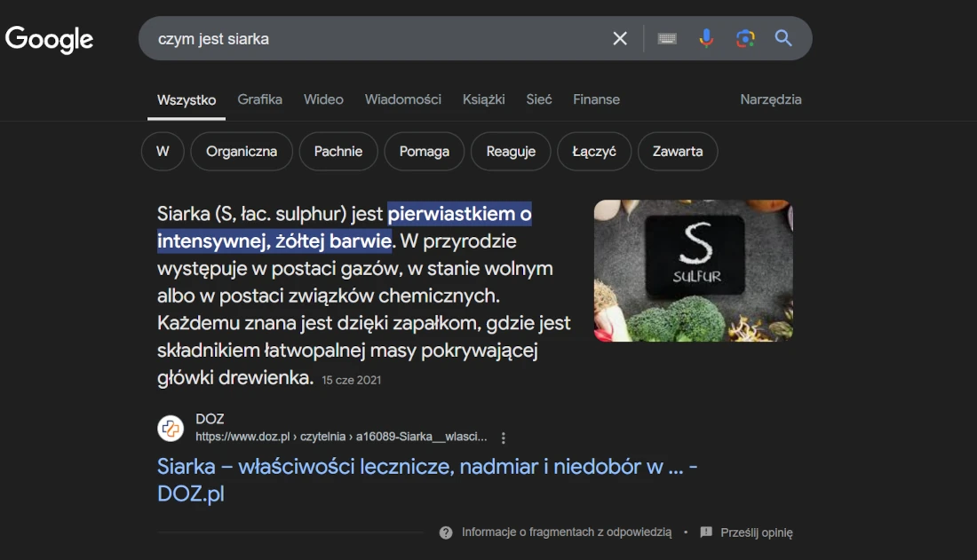Select the Organiczna filter chip
The image size is (977, 560).
pos(242,152)
